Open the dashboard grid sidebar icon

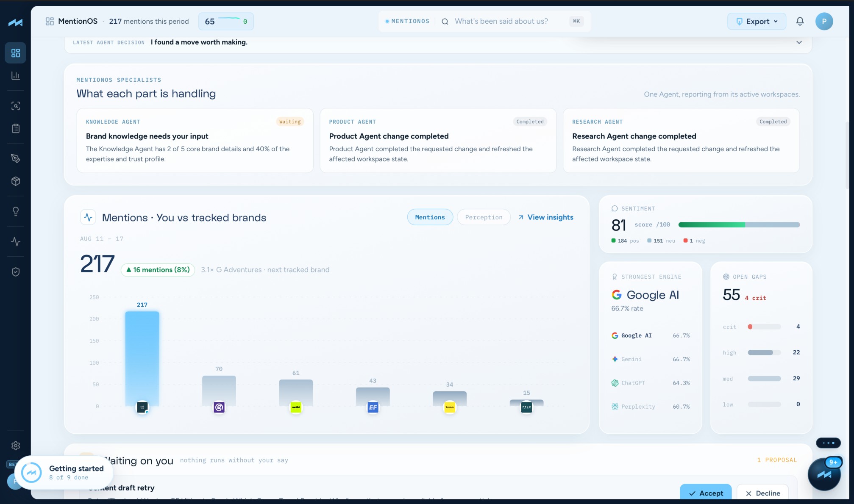[x=16, y=53]
